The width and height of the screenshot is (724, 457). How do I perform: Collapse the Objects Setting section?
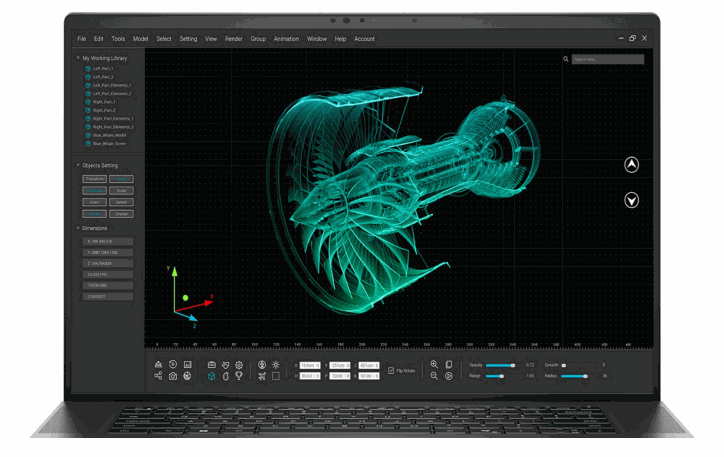tap(78, 165)
